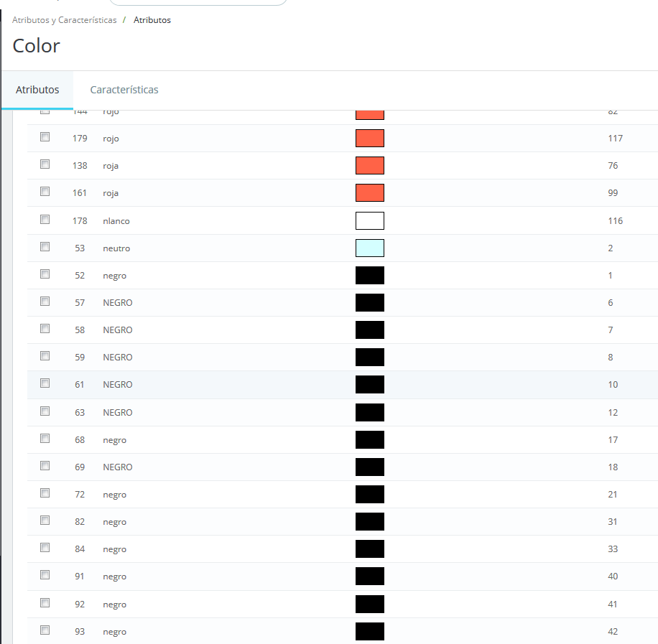
Task: Tick the checkbox for row 59 NEGRO
Action: pos(45,356)
